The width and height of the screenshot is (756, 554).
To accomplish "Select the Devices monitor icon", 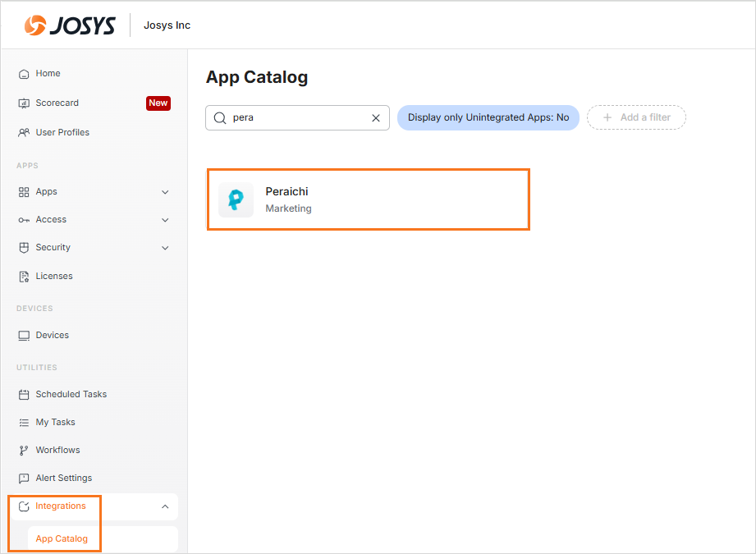I will pyautogui.click(x=24, y=336).
